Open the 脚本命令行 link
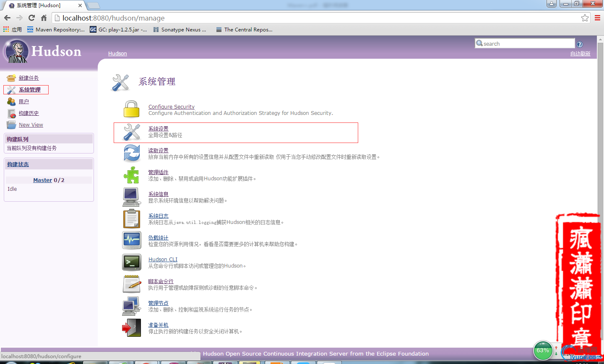 click(x=161, y=281)
